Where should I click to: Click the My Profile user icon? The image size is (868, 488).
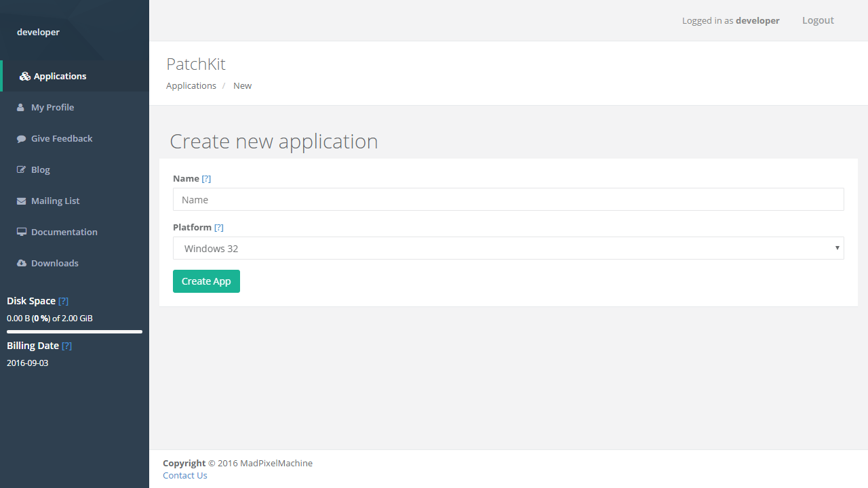pyautogui.click(x=21, y=108)
